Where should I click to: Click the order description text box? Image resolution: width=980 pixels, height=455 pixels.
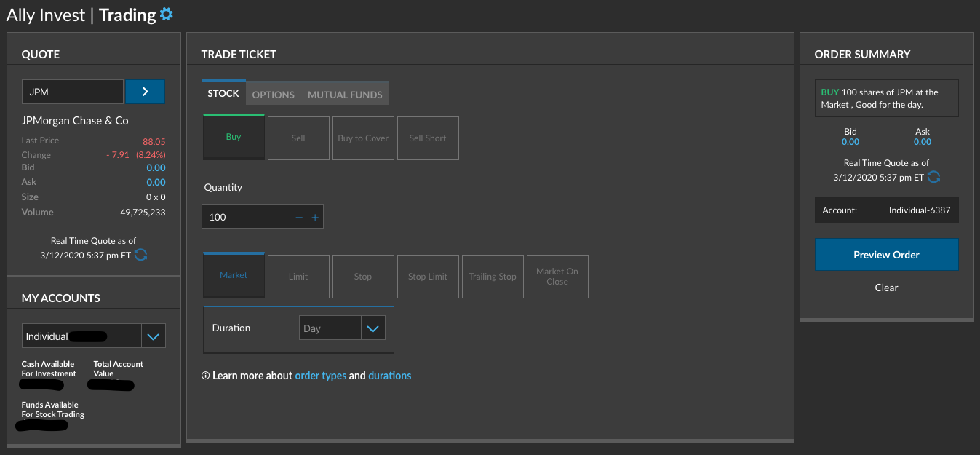886,98
